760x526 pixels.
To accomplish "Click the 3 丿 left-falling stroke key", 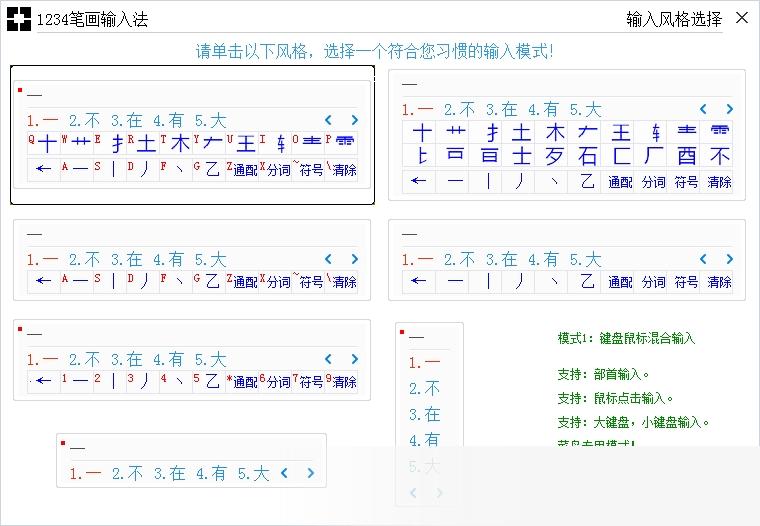I will 142,381.
